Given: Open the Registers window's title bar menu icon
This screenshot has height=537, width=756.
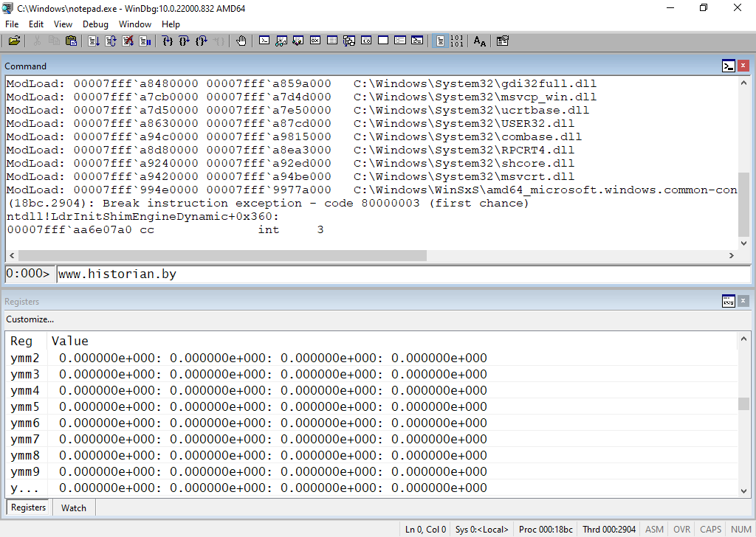Looking at the screenshot, I should (729, 301).
